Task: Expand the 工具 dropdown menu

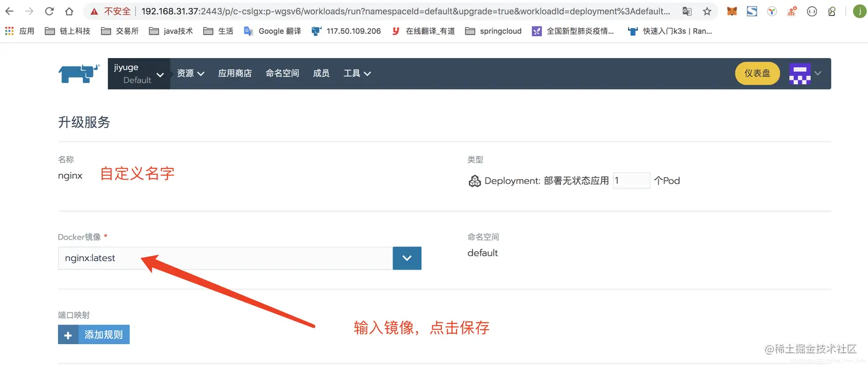Action: coord(357,74)
